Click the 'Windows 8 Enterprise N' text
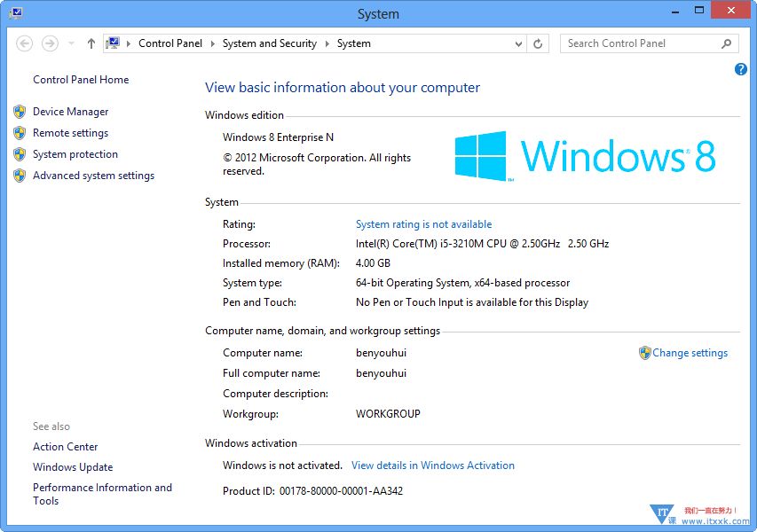Screen dimensions: 757x532 pyautogui.click(x=278, y=137)
